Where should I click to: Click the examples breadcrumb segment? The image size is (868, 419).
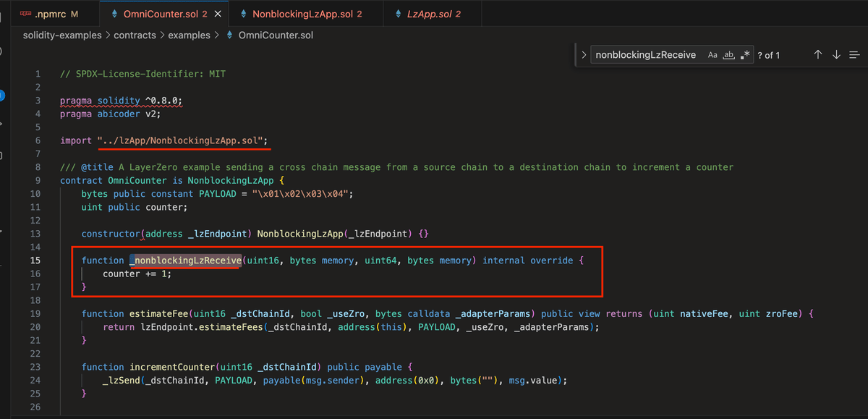tap(190, 35)
